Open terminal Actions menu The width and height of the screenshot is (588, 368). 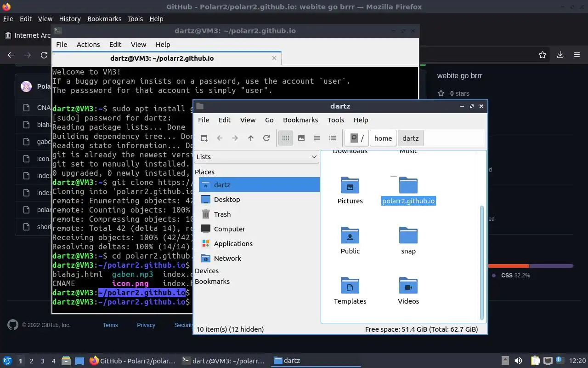88,45
